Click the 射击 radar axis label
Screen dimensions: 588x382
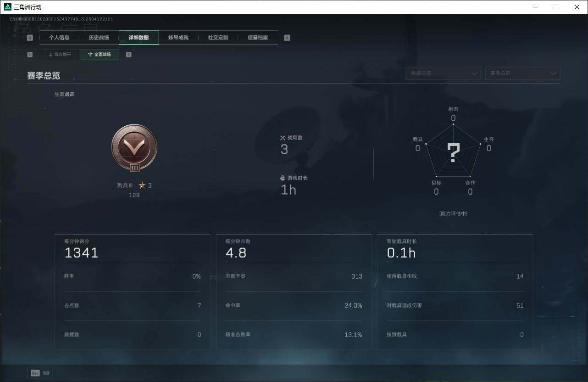pos(453,109)
